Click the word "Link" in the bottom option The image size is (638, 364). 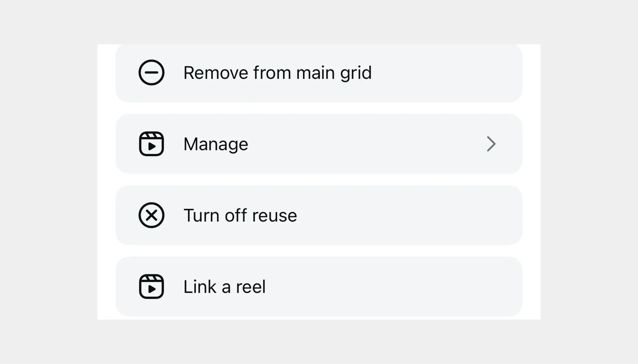[200, 287]
